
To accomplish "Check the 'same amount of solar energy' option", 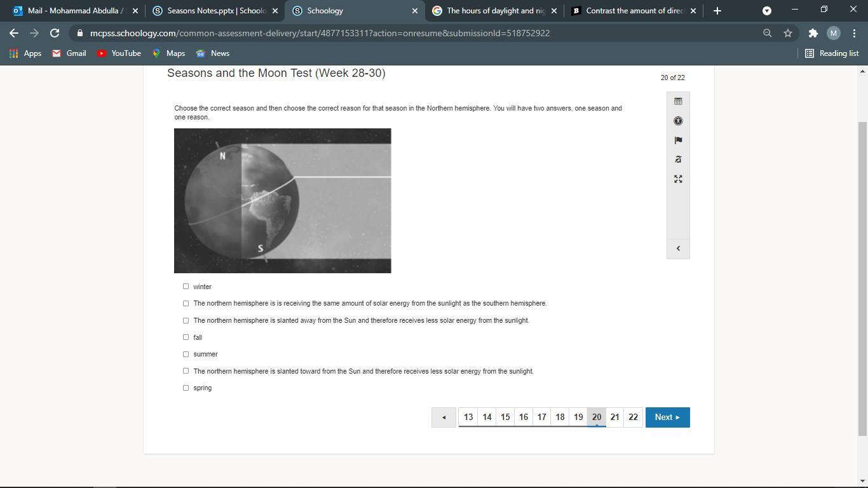I will [186, 303].
